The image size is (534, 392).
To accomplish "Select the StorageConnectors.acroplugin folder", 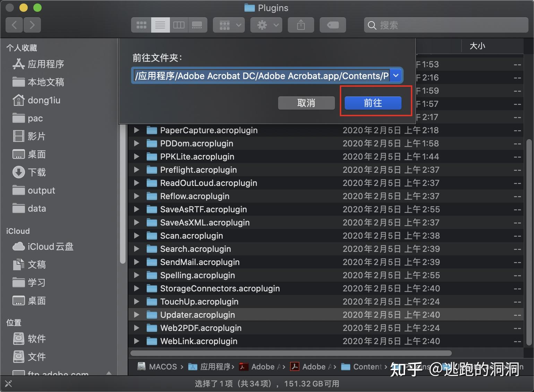I will 326,288.
